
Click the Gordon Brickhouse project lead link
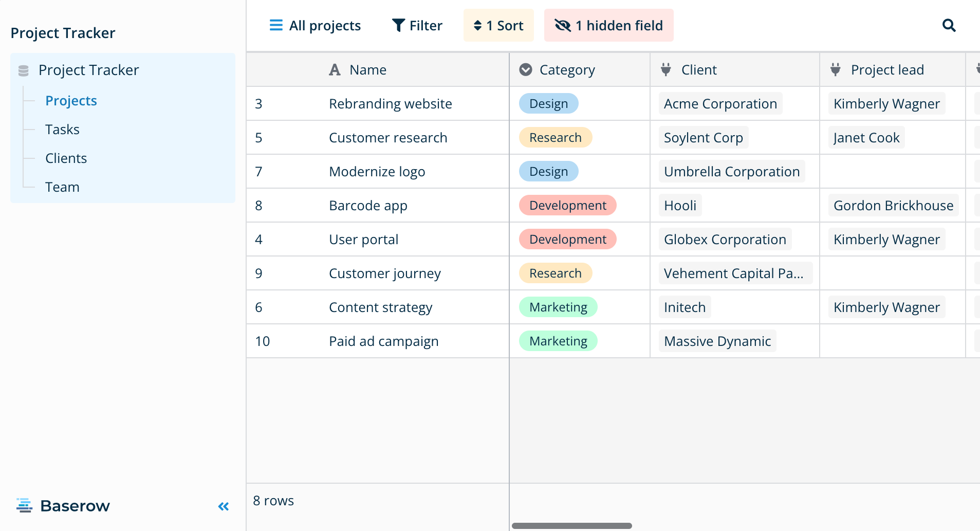point(893,206)
